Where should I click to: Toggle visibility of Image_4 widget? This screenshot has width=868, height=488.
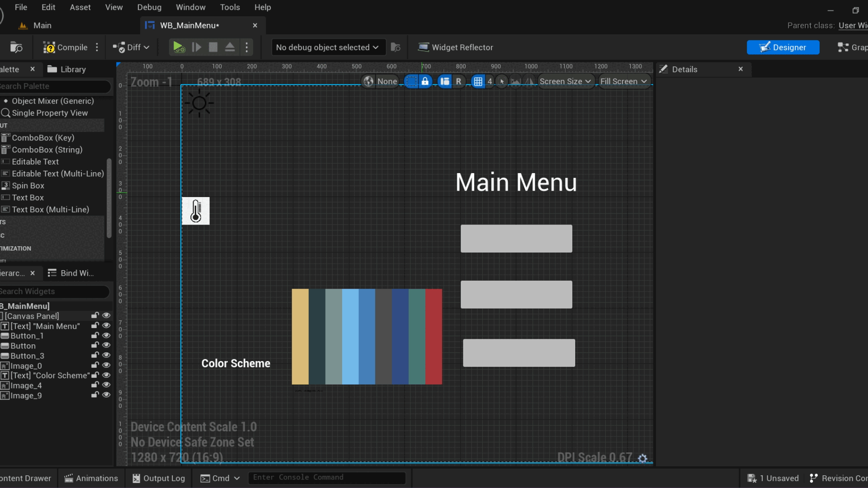pyautogui.click(x=106, y=385)
